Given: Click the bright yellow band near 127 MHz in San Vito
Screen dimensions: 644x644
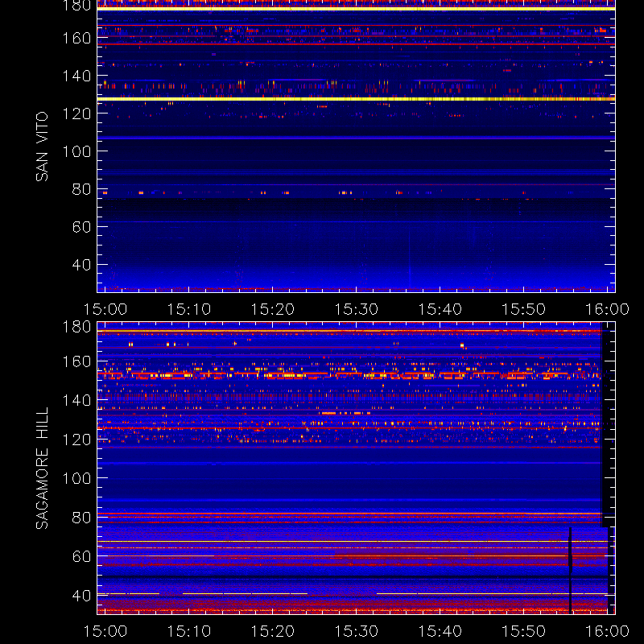Looking at the screenshot, I should click(356, 99).
